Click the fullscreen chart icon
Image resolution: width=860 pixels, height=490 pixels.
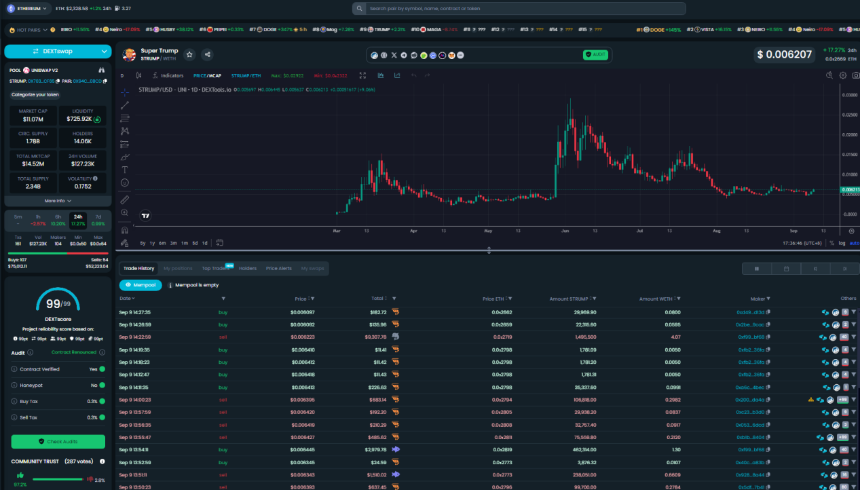click(x=363, y=76)
